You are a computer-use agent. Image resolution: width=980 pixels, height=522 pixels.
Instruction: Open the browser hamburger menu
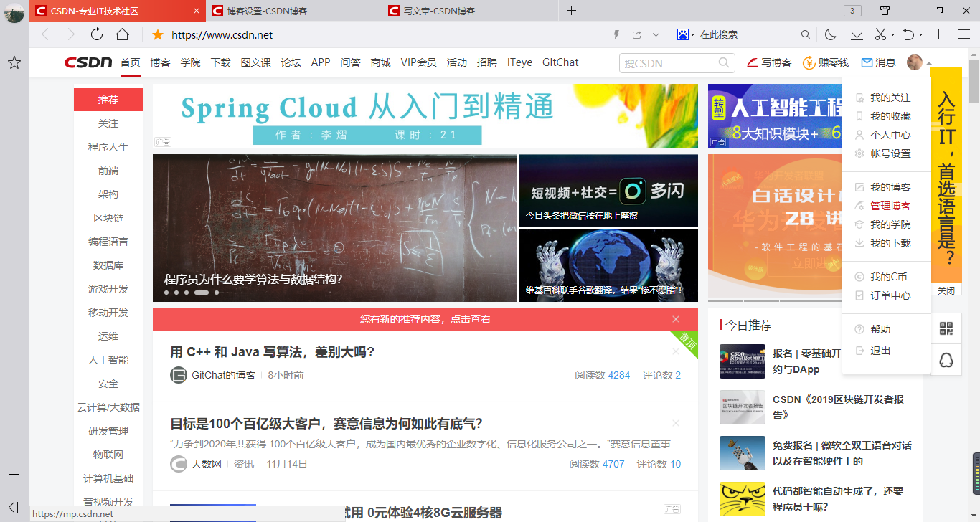(x=964, y=34)
